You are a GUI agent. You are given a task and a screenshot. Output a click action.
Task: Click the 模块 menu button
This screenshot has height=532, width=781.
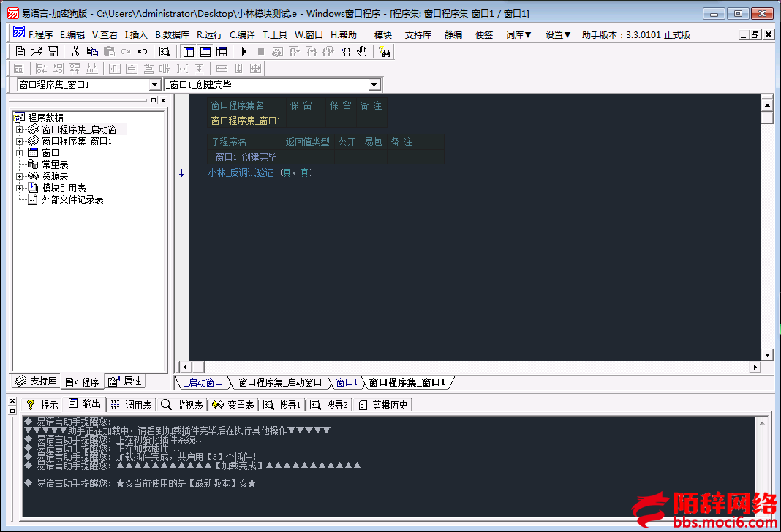click(383, 35)
